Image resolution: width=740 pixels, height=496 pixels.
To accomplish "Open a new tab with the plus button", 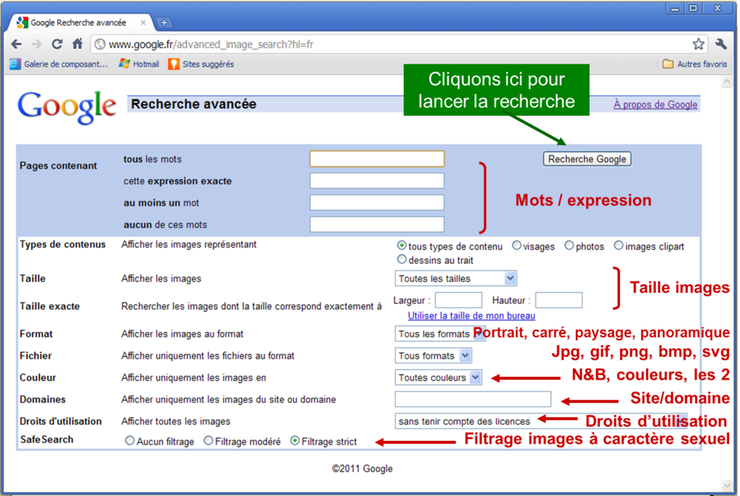I will pyautogui.click(x=164, y=22).
